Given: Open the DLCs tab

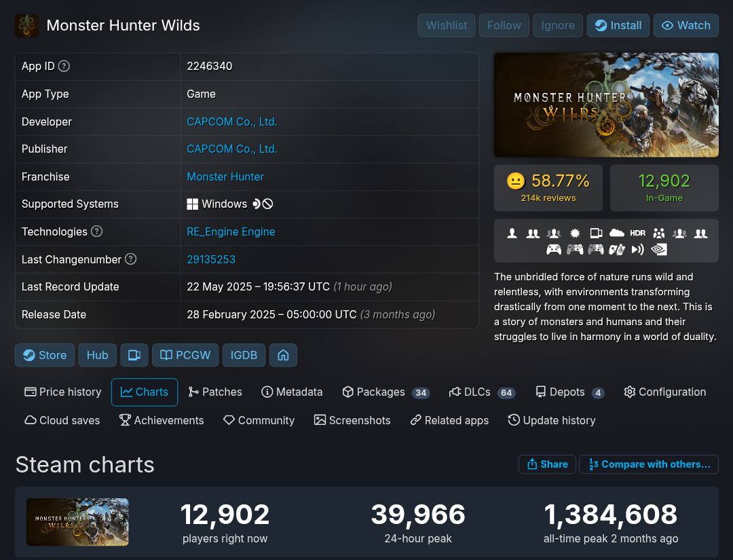Looking at the screenshot, I should click(483, 392).
